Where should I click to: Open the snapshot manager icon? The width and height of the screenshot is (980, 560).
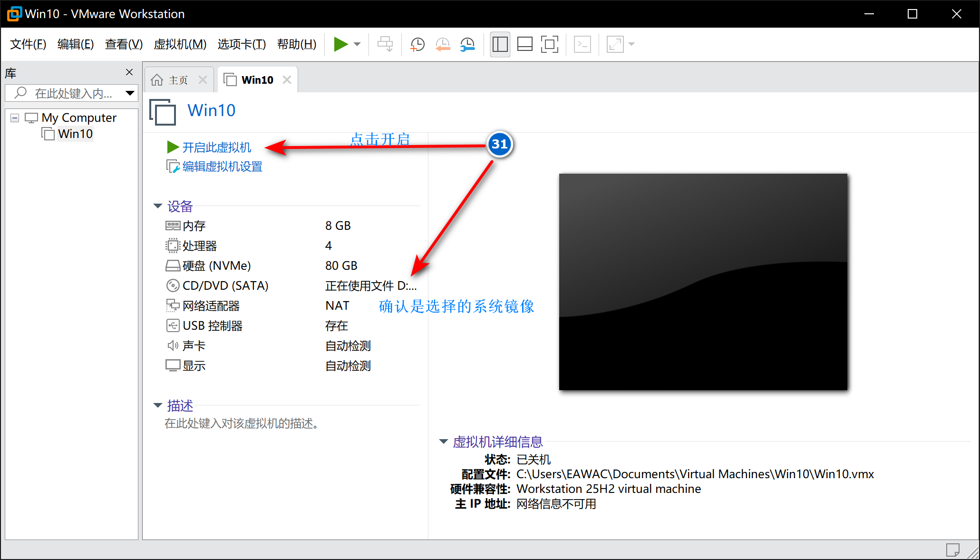point(468,44)
